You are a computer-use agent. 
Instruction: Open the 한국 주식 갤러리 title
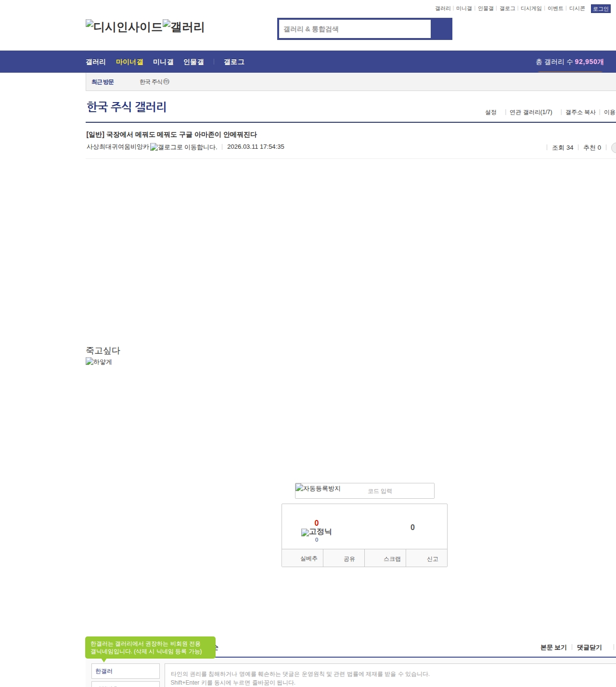127,107
